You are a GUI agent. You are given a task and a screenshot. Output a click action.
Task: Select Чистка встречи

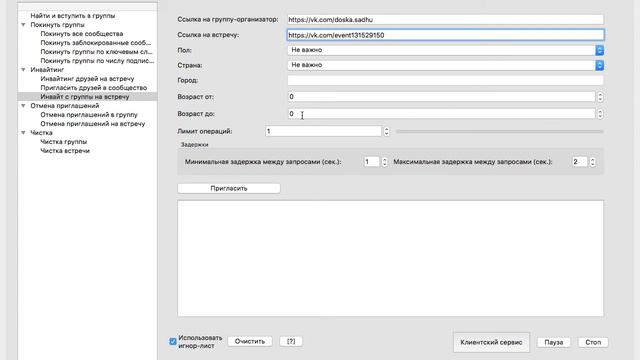(65, 151)
